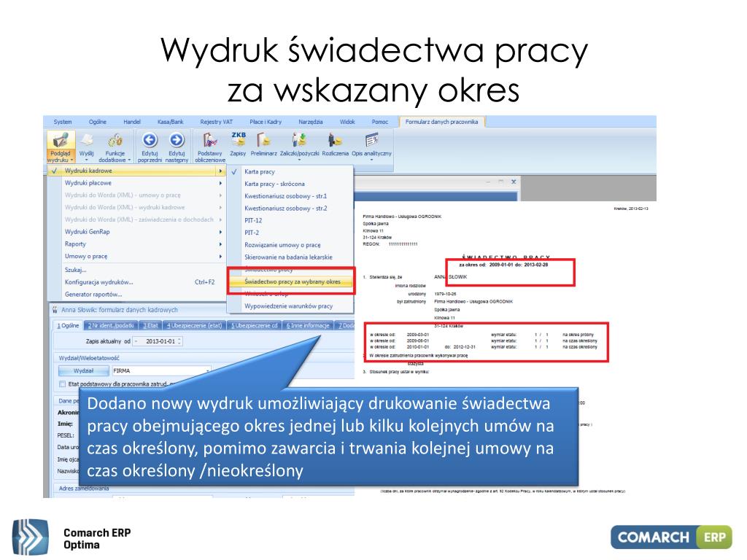747x560 pixels.
Task: Switch to the 4 Ubezpieczenie (etat) tab
Action: pyautogui.click(x=194, y=326)
